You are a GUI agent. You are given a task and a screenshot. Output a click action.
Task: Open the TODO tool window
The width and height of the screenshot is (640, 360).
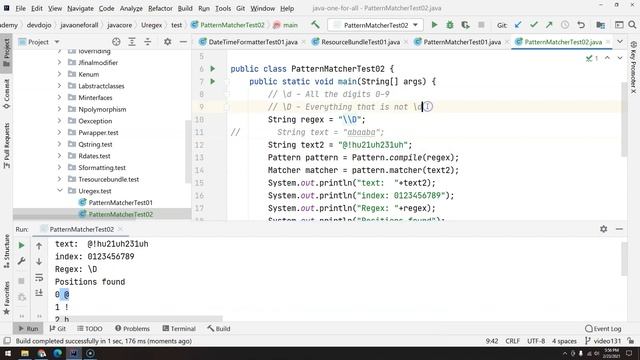pyautogui.click(x=90, y=328)
